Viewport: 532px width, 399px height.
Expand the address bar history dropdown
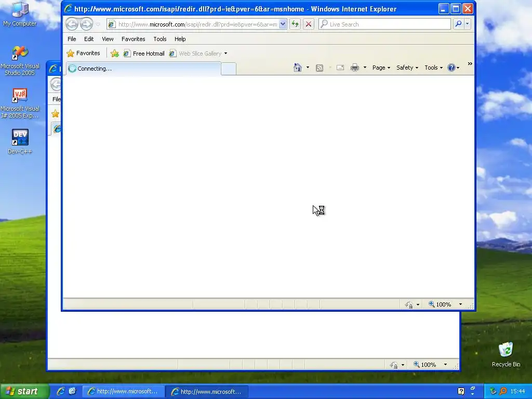click(x=283, y=24)
